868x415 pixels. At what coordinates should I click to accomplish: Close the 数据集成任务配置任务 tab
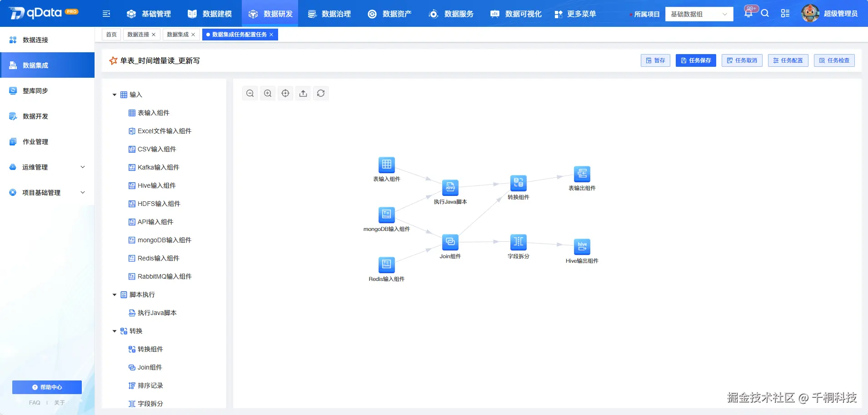coord(271,35)
